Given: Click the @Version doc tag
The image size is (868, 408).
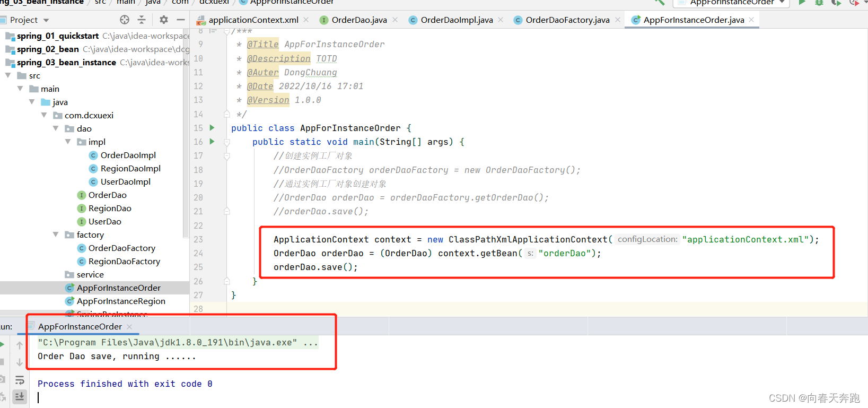Looking at the screenshot, I should [x=268, y=100].
